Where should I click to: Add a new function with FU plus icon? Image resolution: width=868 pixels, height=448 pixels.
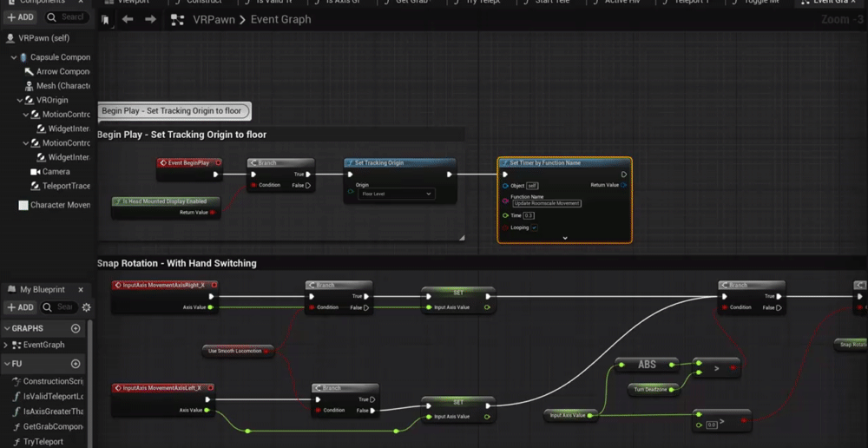tap(76, 364)
